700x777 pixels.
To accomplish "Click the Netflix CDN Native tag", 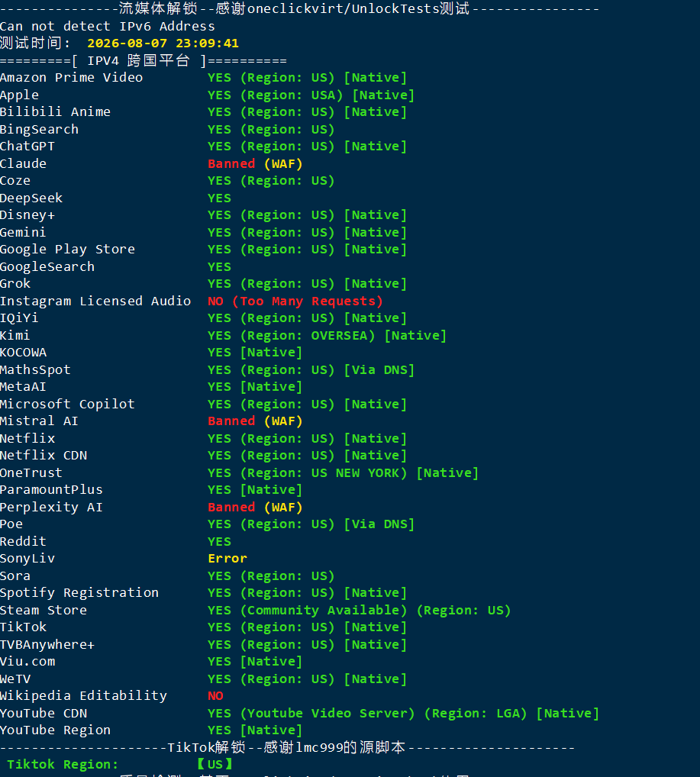I will pos(376,456).
